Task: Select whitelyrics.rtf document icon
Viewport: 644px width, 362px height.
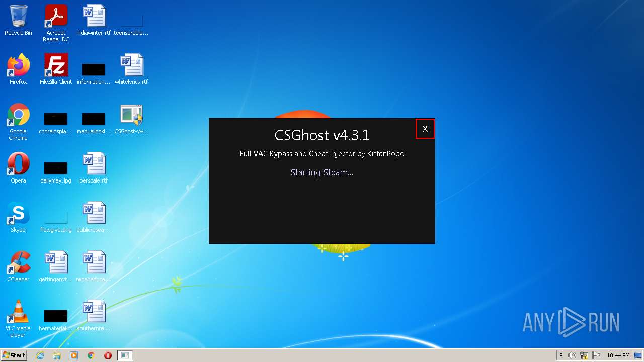Action: pyautogui.click(x=131, y=69)
